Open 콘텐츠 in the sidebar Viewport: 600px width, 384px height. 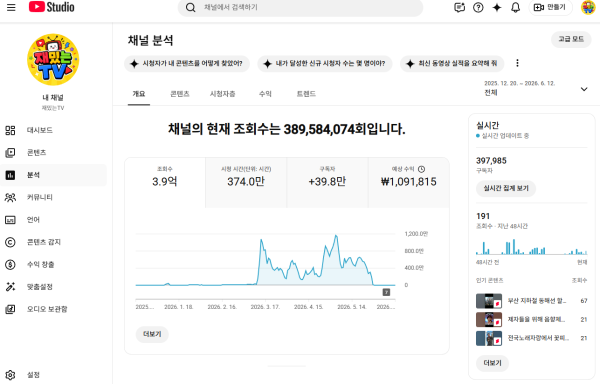point(54,153)
